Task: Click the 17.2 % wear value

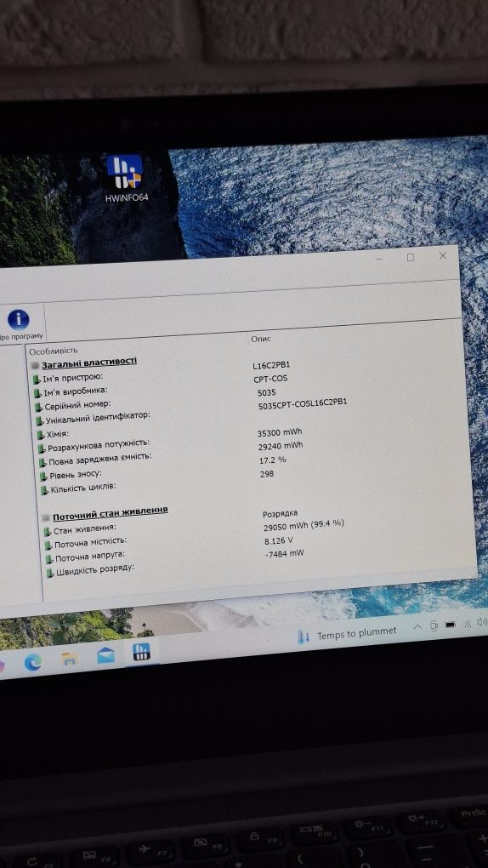Action: coord(273,460)
